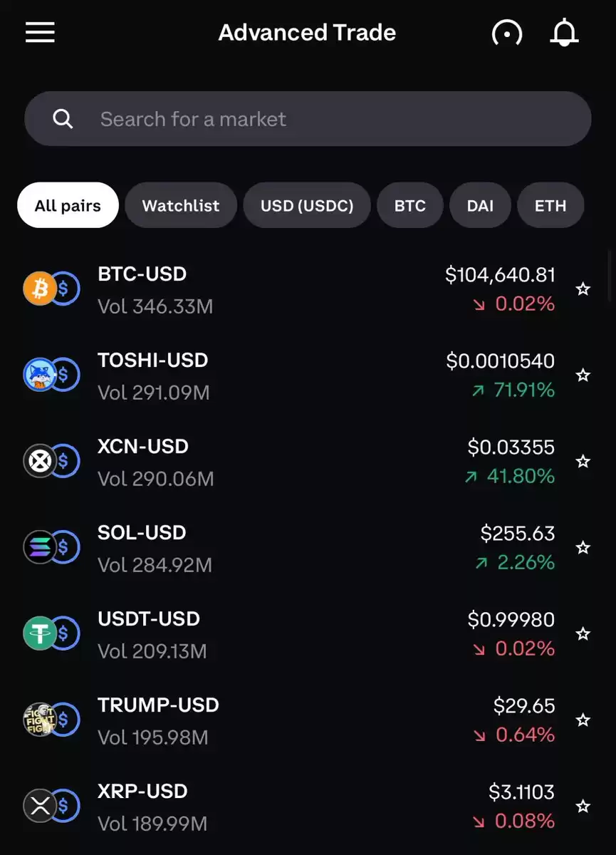This screenshot has width=616, height=855.
Task: Toggle the XCN-USD watchlist star
Action: click(x=583, y=462)
